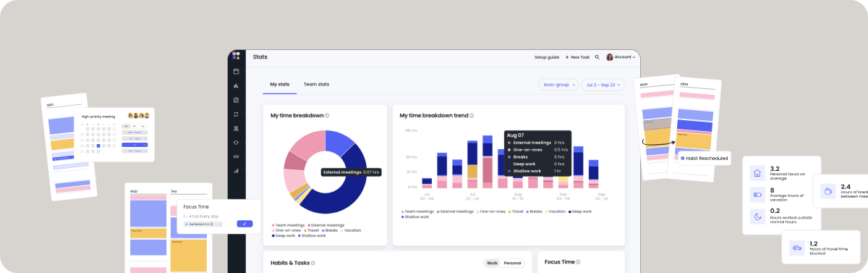Switch to the Team stats tab
Viewport: 868px width, 273px height.
tap(316, 85)
